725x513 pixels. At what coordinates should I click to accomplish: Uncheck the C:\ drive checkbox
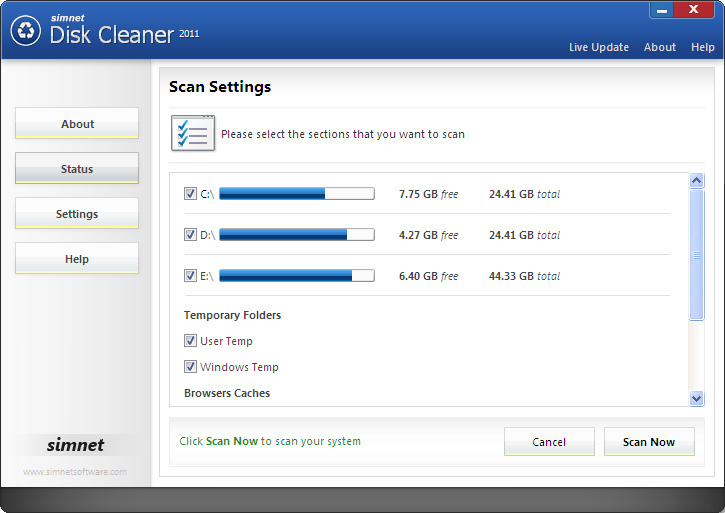191,194
